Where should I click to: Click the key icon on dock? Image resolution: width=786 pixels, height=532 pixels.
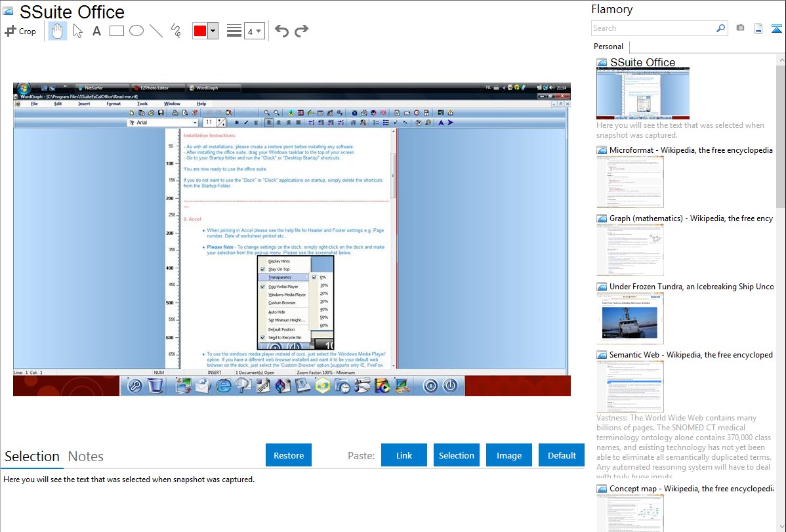(135, 386)
